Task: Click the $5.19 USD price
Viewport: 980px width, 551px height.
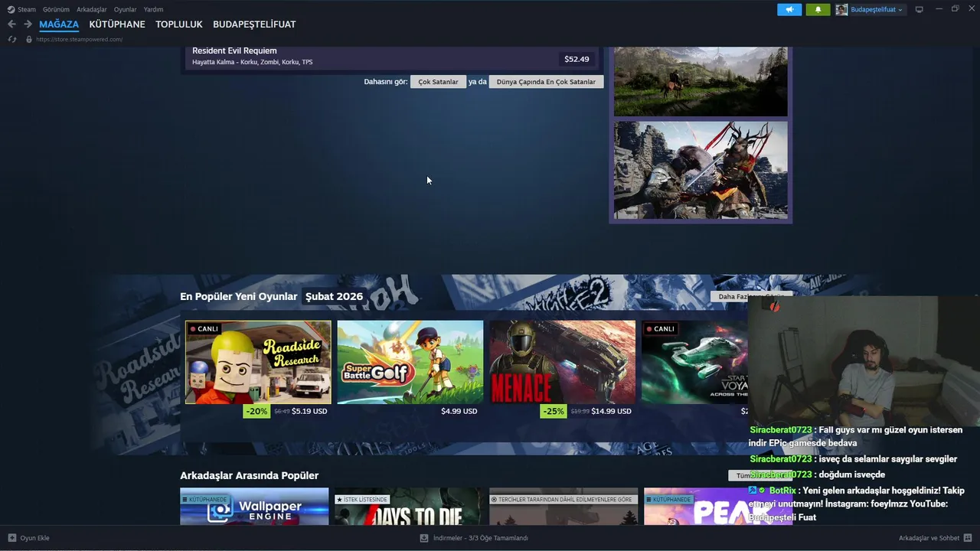Action: (309, 411)
